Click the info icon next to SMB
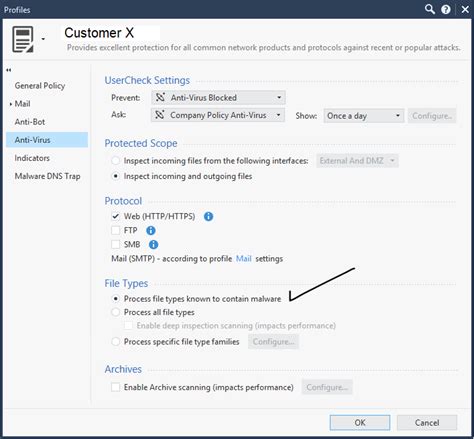The height and width of the screenshot is (439, 474). (153, 244)
